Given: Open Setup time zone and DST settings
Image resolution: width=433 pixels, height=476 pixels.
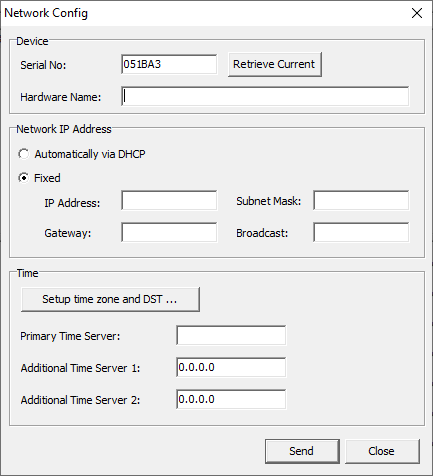Looking at the screenshot, I should tap(110, 299).
